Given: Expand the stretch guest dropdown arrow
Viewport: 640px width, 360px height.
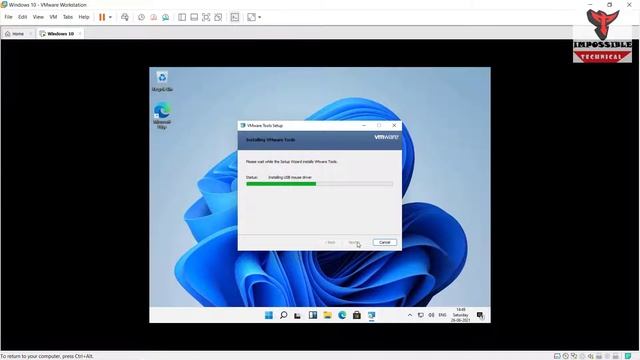Looking at the screenshot, I should [x=260, y=17].
